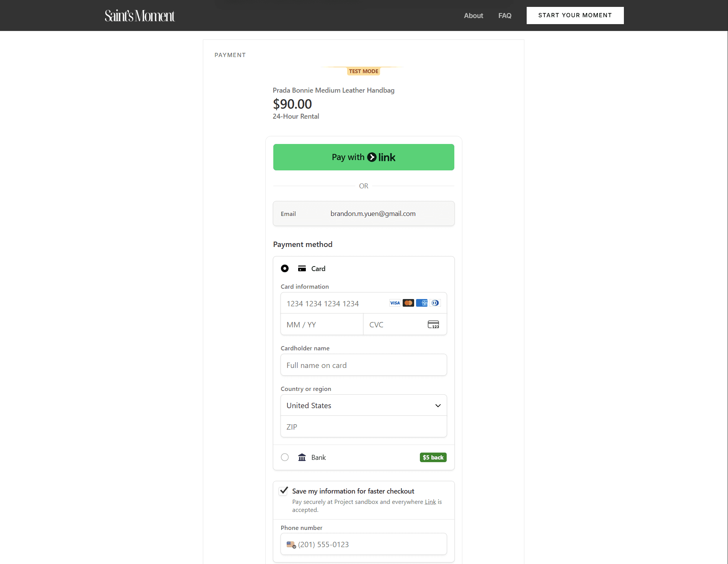
Task: Click the US flag phone country icon
Action: [x=291, y=544]
